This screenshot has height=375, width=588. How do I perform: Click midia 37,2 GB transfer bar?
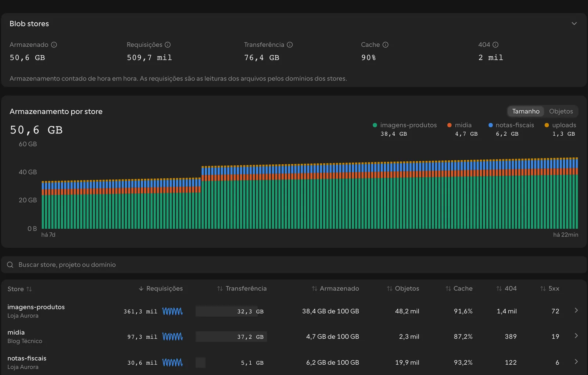pos(231,337)
